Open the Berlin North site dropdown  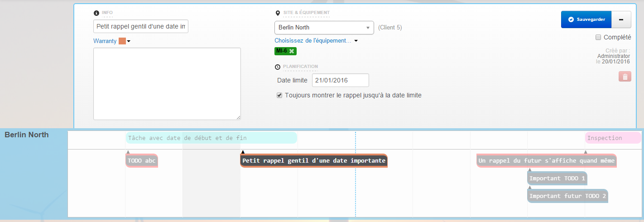[324, 28]
